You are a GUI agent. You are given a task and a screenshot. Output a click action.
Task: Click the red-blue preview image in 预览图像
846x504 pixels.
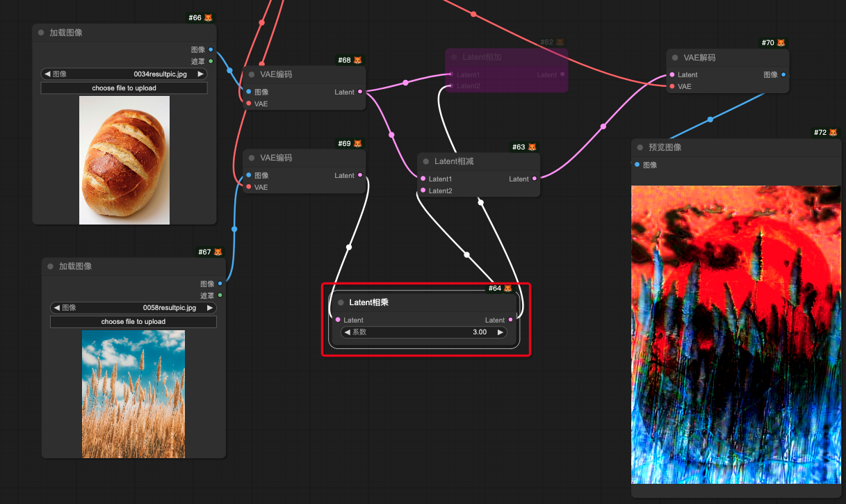point(735,334)
